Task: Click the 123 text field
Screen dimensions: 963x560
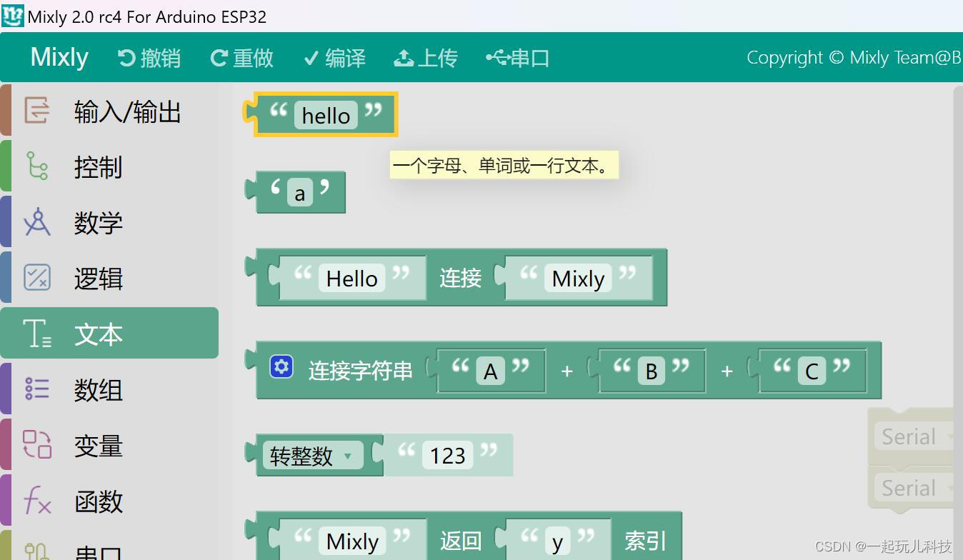Action: [x=448, y=455]
